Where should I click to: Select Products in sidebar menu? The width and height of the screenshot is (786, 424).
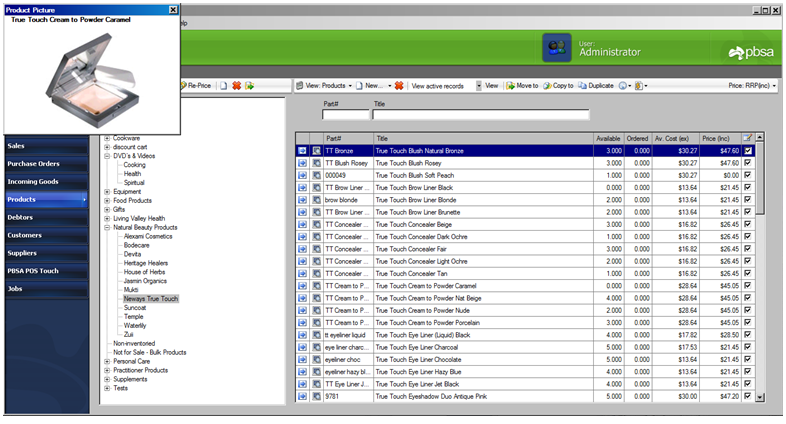(47, 199)
